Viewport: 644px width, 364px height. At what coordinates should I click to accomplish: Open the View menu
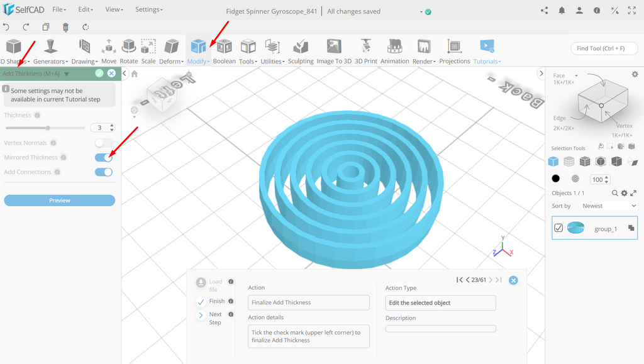tap(114, 9)
